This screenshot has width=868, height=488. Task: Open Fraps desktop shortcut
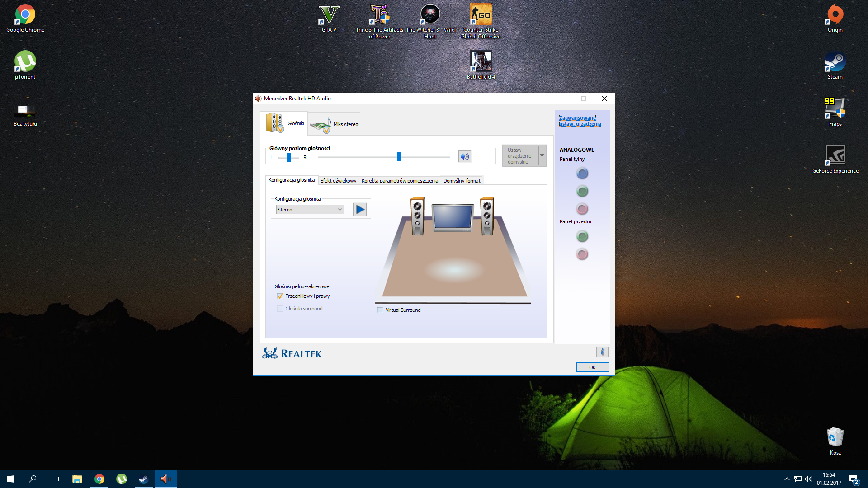[835, 113]
